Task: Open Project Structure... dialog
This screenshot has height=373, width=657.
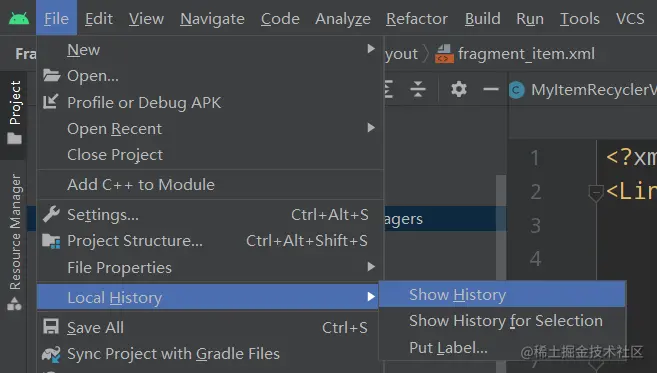Action: click(x=210, y=241)
